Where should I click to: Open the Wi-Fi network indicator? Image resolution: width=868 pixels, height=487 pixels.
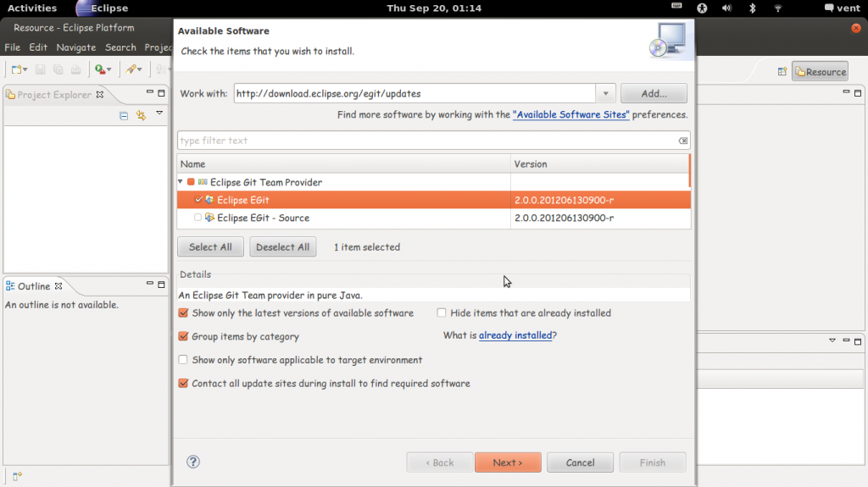778,8
